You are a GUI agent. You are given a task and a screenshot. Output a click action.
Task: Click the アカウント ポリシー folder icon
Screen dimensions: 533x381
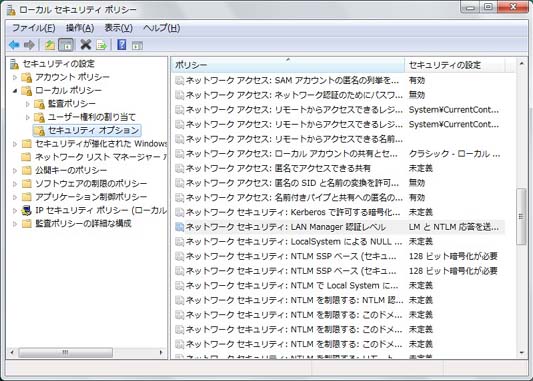point(27,77)
